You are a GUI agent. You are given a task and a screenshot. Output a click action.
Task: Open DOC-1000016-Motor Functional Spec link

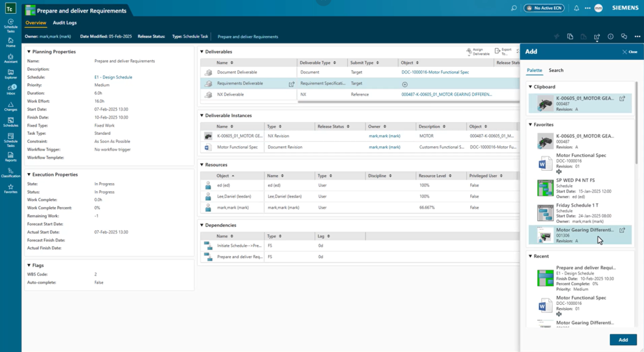(435, 72)
